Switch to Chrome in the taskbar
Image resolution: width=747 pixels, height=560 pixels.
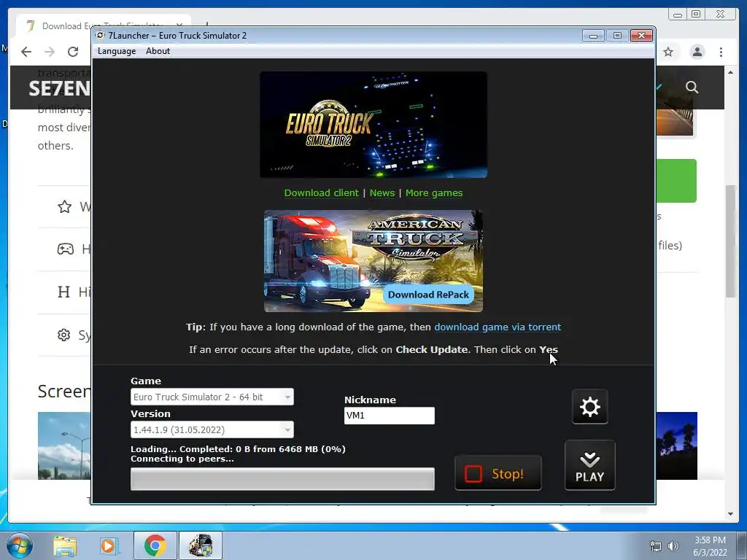[x=155, y=545]
